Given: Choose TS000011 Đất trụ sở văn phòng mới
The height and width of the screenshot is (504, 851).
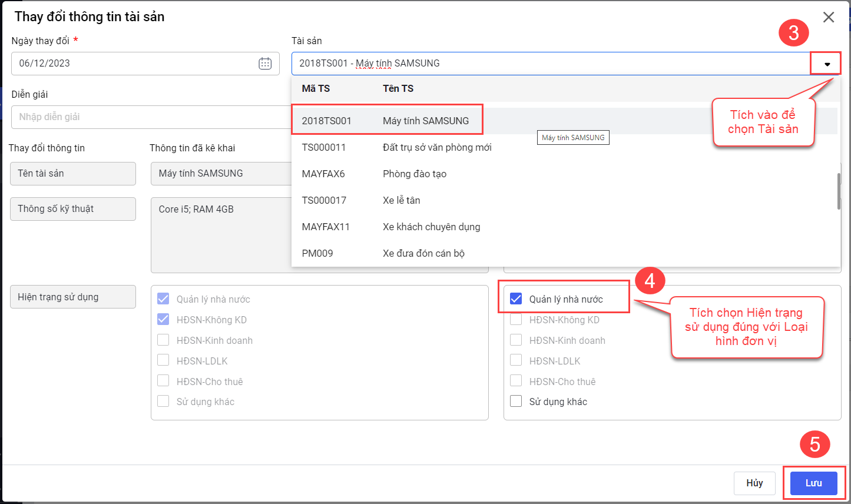Looking at the screenshot, I should [396, 147].
